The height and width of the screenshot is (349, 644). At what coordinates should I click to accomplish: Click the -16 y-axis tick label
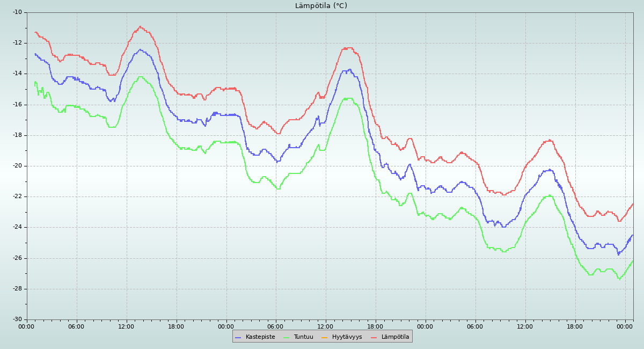(17, 105)
